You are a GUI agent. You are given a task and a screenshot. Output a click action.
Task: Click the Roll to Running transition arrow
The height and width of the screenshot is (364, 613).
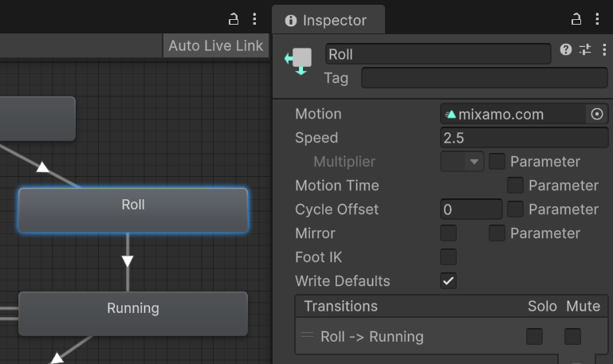pos(128,261)
